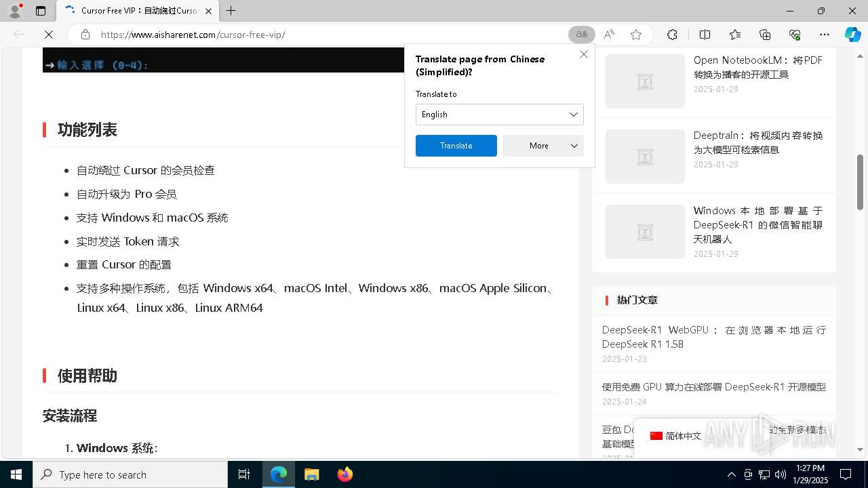Click the address bar URL
Image resolution: width=868 pixels, height=488 pixels.
[193, 35]
